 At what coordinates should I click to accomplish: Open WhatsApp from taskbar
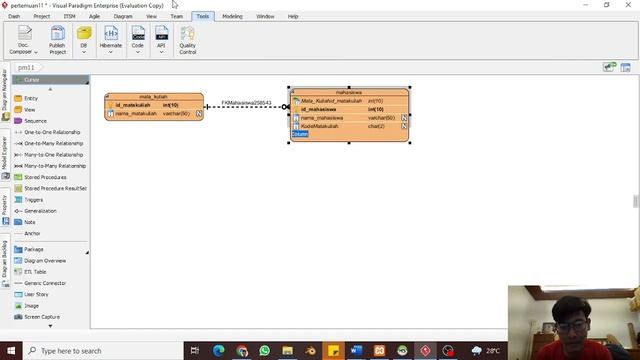pos(264,351)
